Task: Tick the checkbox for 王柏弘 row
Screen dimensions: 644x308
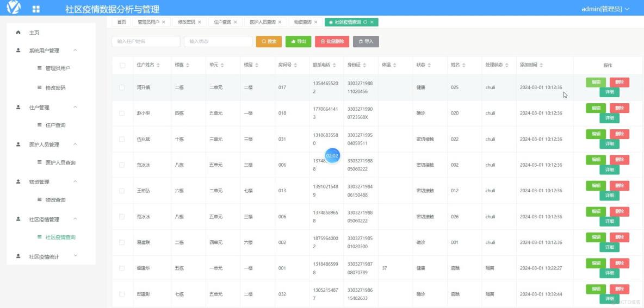Action: click(x=122, y=191)
